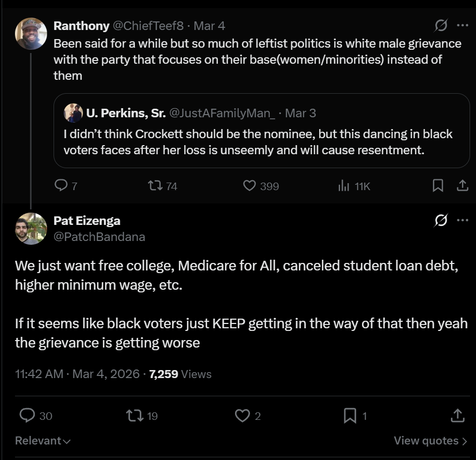Reply to Pat Eizenga's post with 30 replies

click(27, 416)
